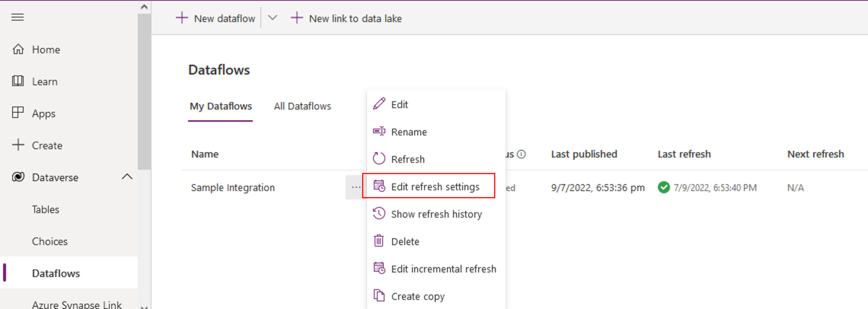Click the Learn book icon
Viewport: 868px width, 309px height.
[x=18, y=81]
